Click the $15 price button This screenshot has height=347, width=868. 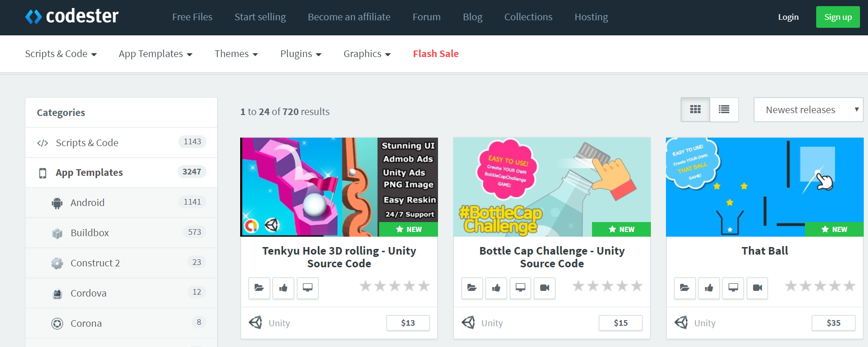[x=621, y=323]
